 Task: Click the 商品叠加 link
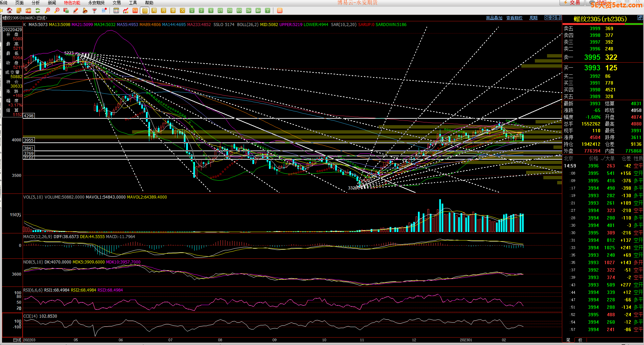pyautogui.click(x=494, y=18)
